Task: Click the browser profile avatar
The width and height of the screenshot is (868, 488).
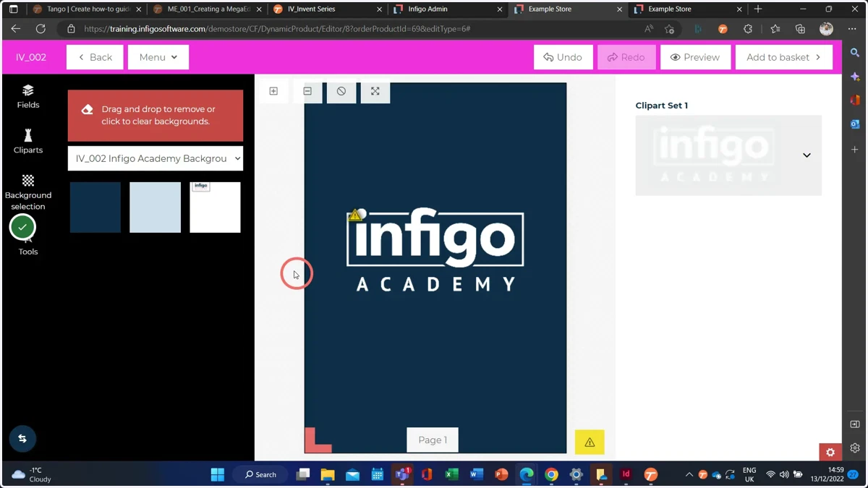Action: tap(826, 29)
